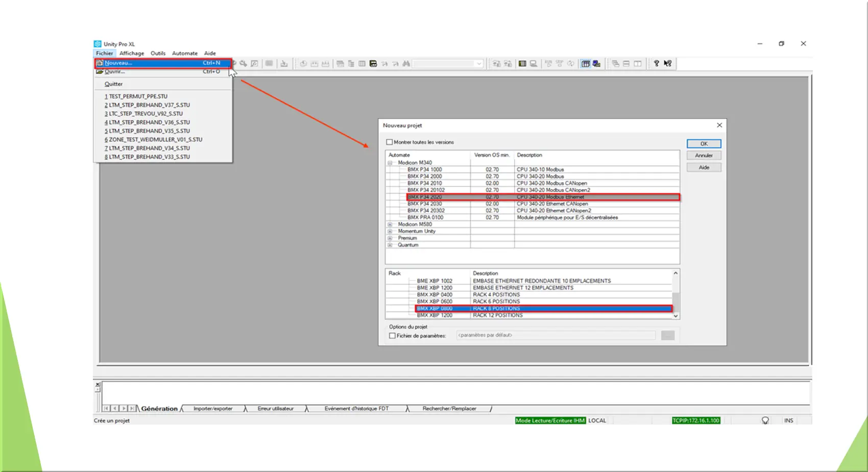Screen dimensions: 868x472
Task: Switch to the Génération tab
Action: tap(159, 409)
